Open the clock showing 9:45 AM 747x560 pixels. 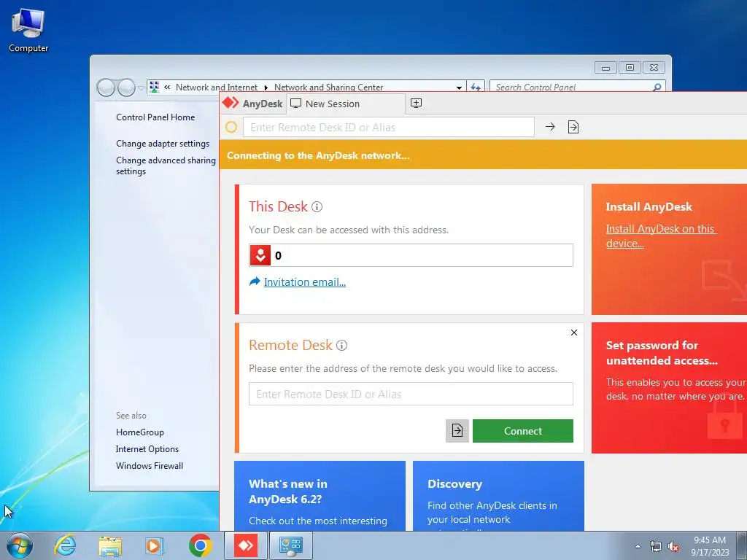click(710, 546)
